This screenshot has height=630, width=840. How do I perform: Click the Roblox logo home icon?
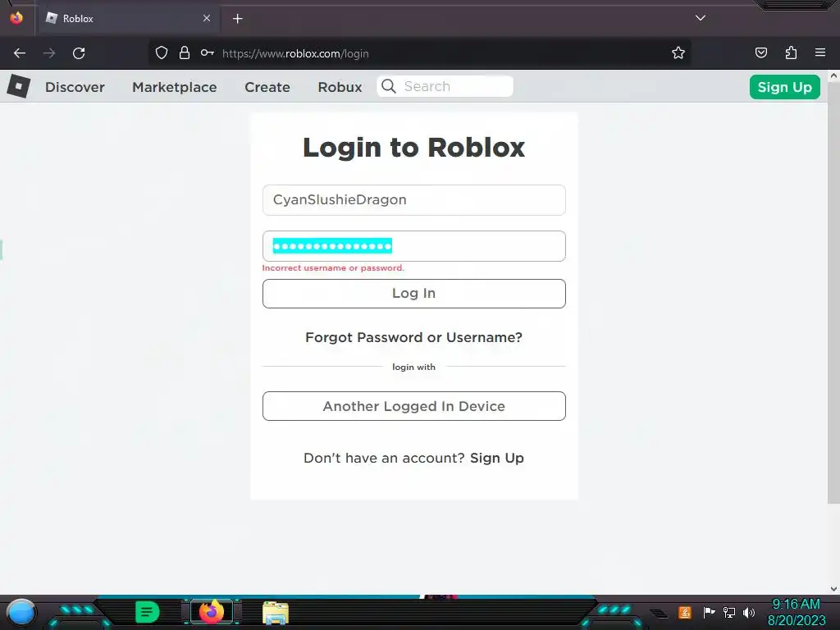[x=19, y=86]
